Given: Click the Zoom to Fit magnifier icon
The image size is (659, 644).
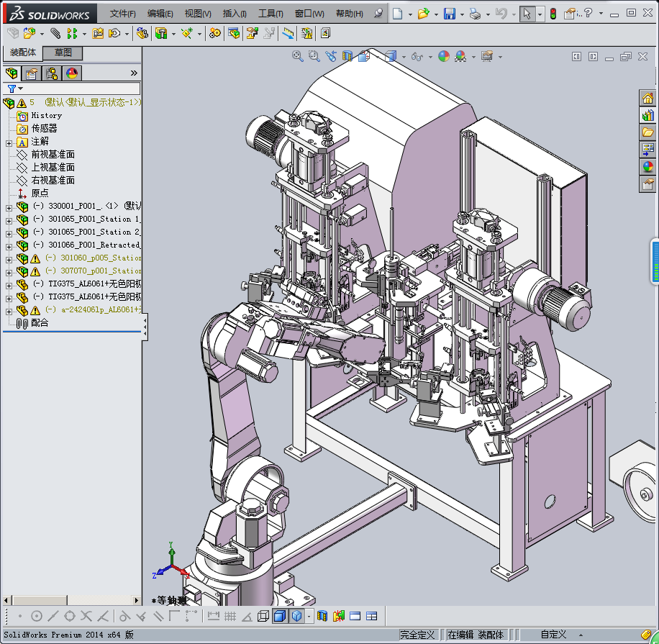Looking at the screenshot, I should tap(297, 56).
